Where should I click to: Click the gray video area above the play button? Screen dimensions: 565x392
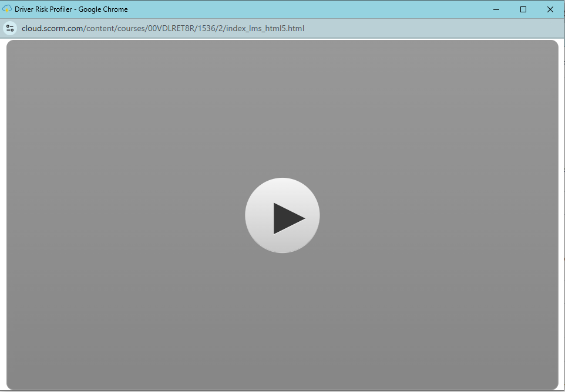[282, 106]
